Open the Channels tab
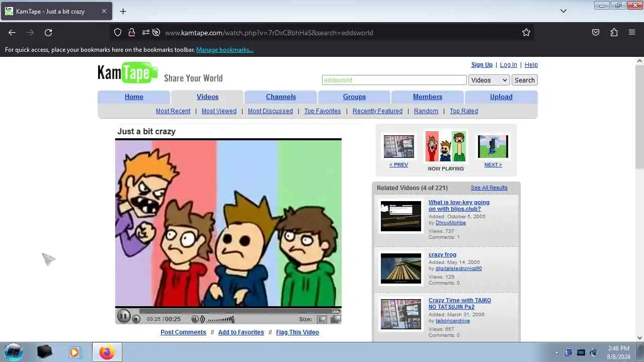 tap(281, 97)
